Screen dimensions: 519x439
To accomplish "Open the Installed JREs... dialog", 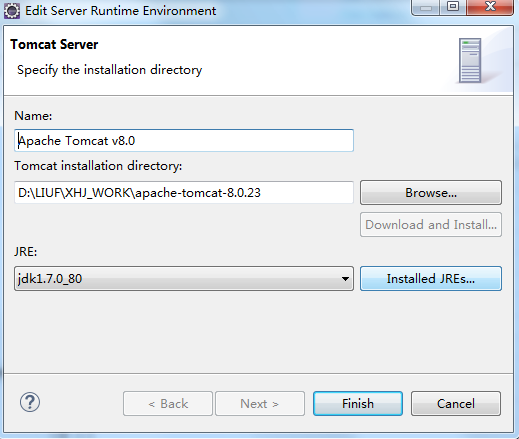I will click(431, 278).
